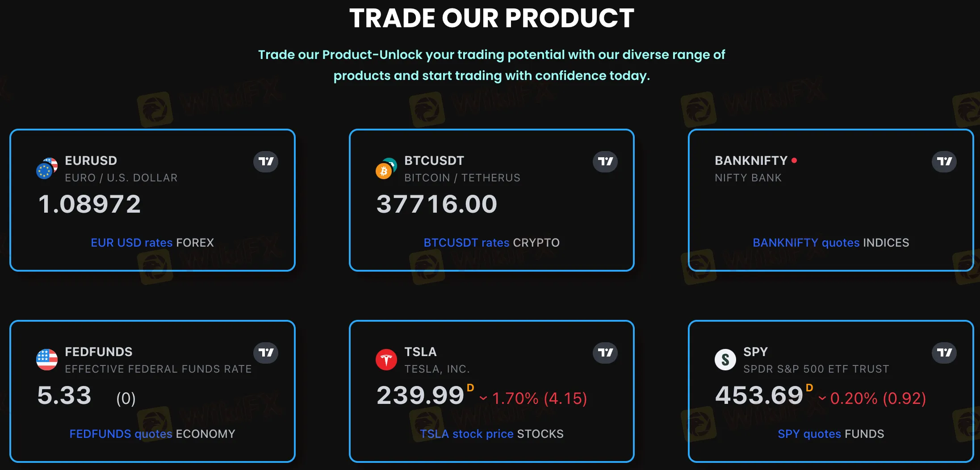Screen dimensions: 980x470
Task: Open the EUR USD rates link
Action: (x=132, y=243)
